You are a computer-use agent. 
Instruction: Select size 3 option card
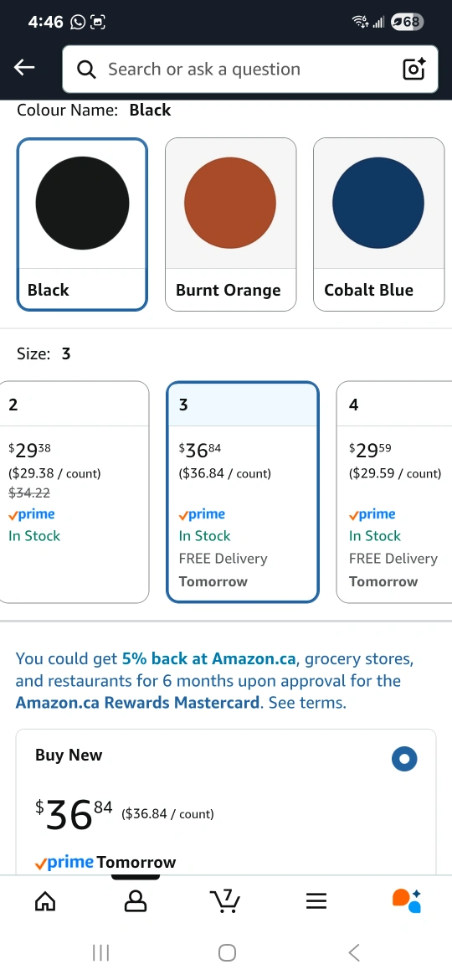243,492
